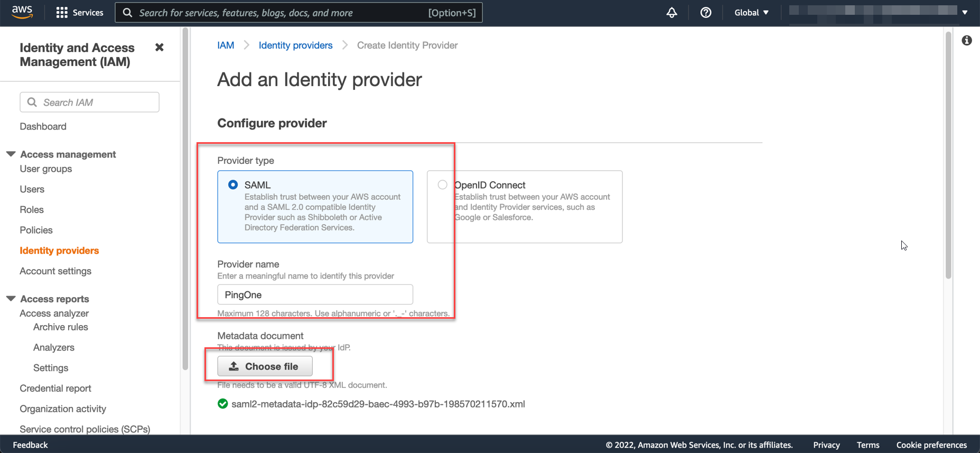
Task: Click the green checkmark beside metadata file
Action: click(223, 404)
